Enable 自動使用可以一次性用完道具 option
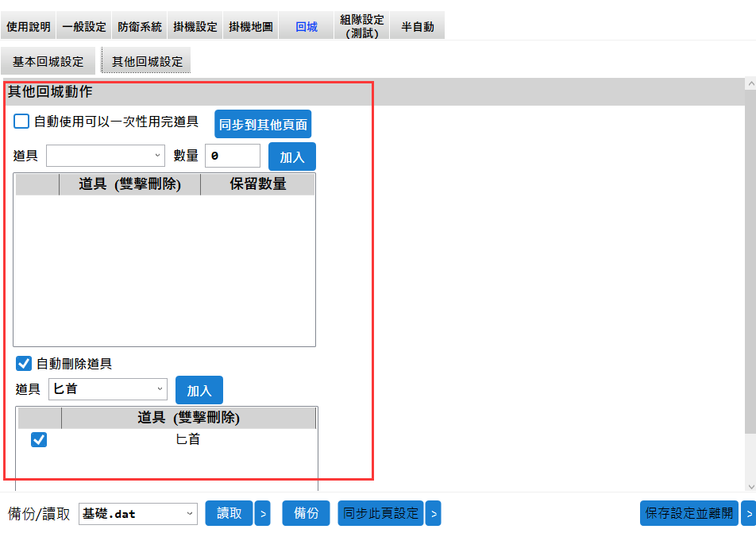The image size is (756, 533). coord(20,121)
